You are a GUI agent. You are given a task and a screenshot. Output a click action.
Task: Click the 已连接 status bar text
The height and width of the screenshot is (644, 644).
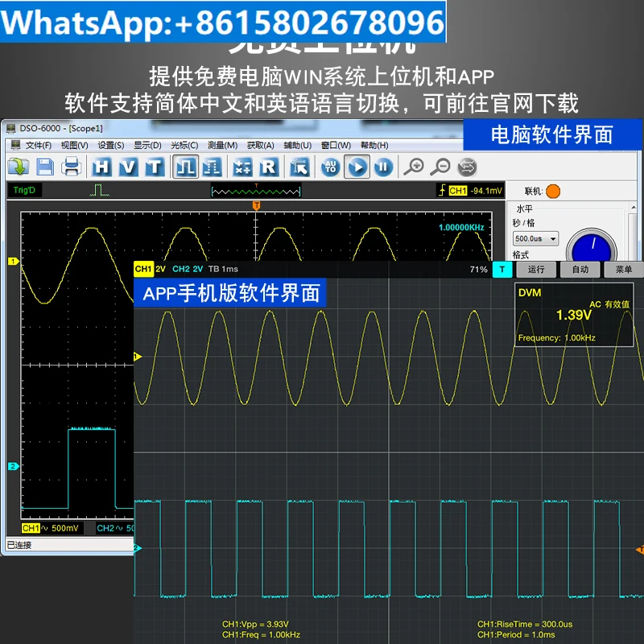[x=19, y=545]
